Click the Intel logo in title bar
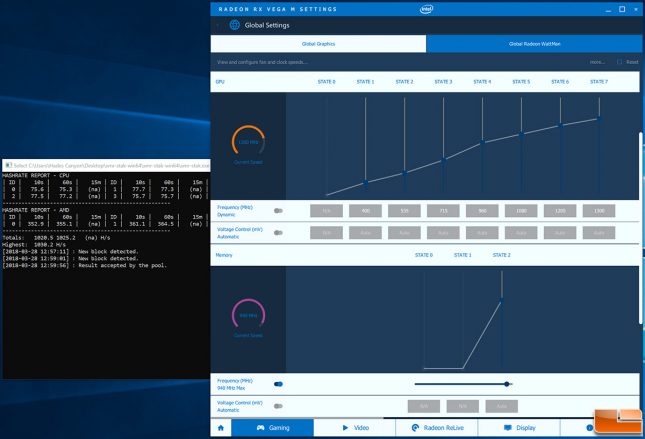Image resolution: width=645 pixels, height=439 pixels. point(426,9)
